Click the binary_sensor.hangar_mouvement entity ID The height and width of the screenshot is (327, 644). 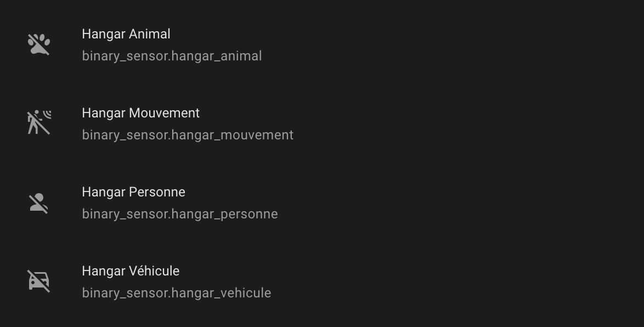coord(188,135)
